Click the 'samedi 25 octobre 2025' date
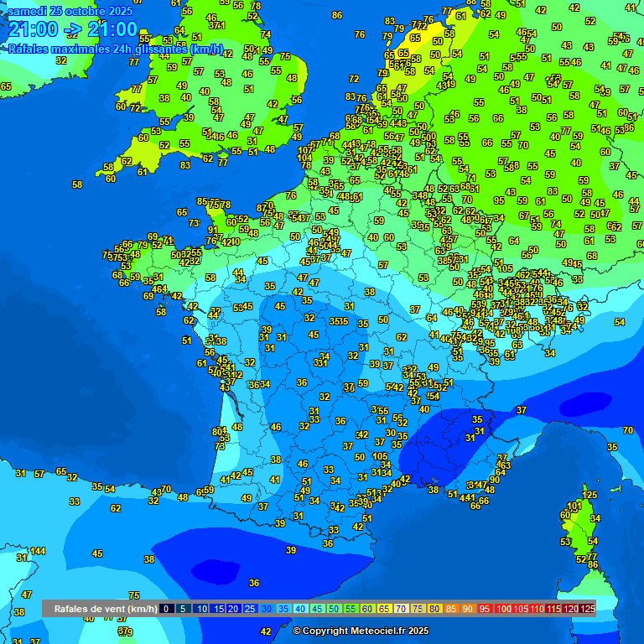The width and height of the screenshot is (644, 644). point(70,11)
